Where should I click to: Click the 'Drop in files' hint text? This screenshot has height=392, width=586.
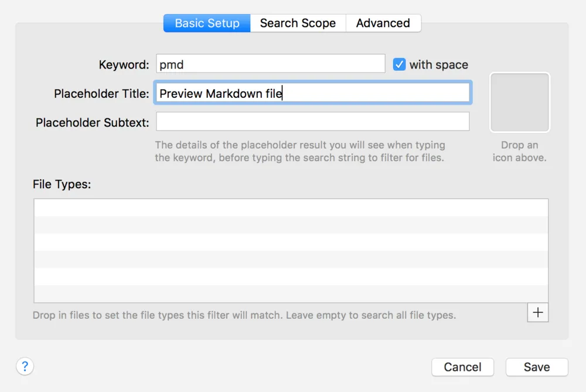tap(244, 315)
